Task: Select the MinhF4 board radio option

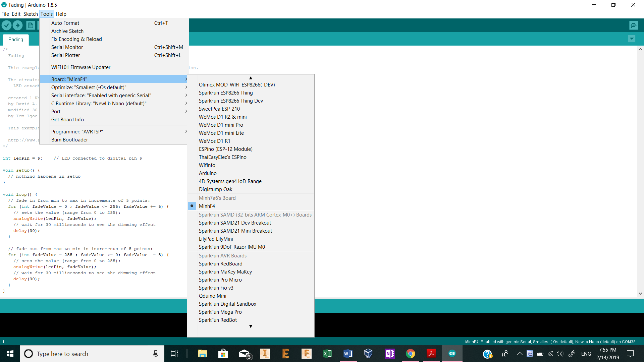Action: pos(207,206)
